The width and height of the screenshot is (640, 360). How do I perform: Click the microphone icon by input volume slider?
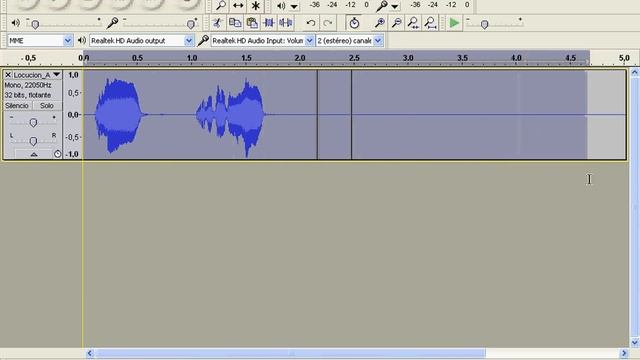(x=112, y=23)
